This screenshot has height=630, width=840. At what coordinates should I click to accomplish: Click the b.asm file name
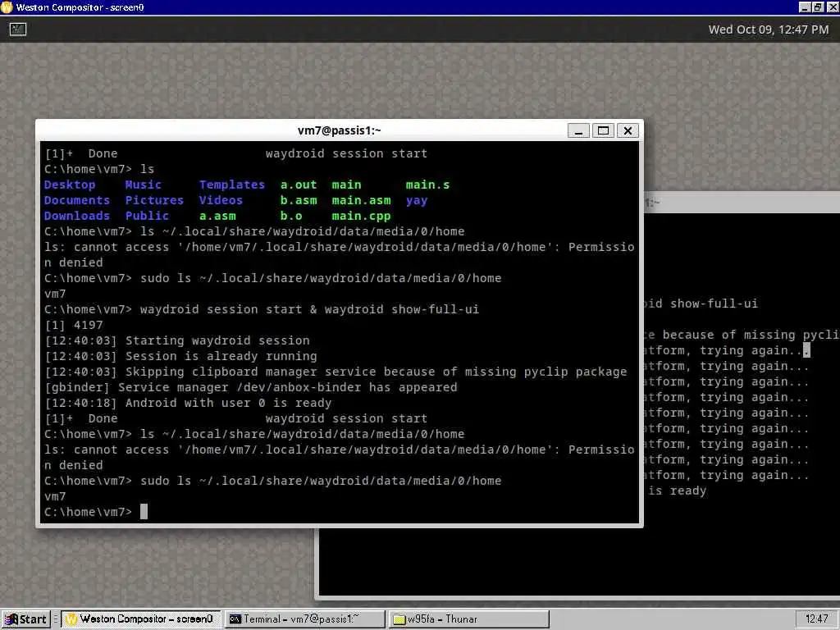tap(299, 200)
